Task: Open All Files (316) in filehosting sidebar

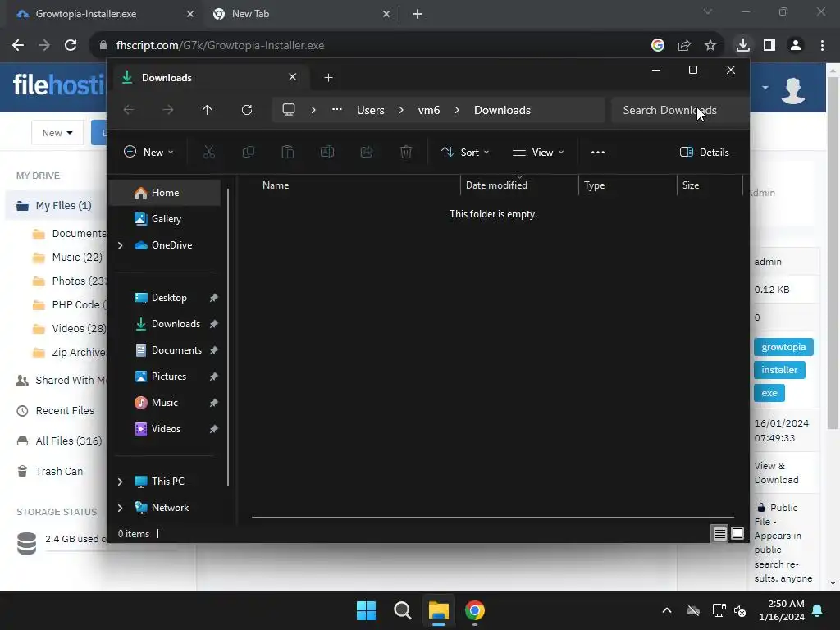Action: 59,441
